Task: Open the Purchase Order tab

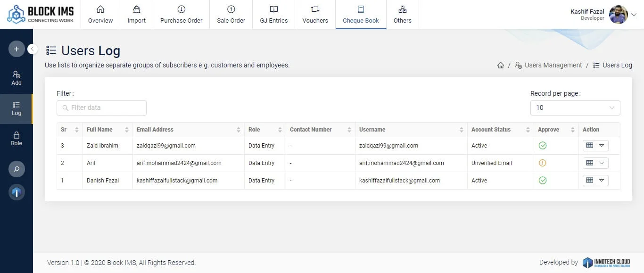Action: (181, 15)
